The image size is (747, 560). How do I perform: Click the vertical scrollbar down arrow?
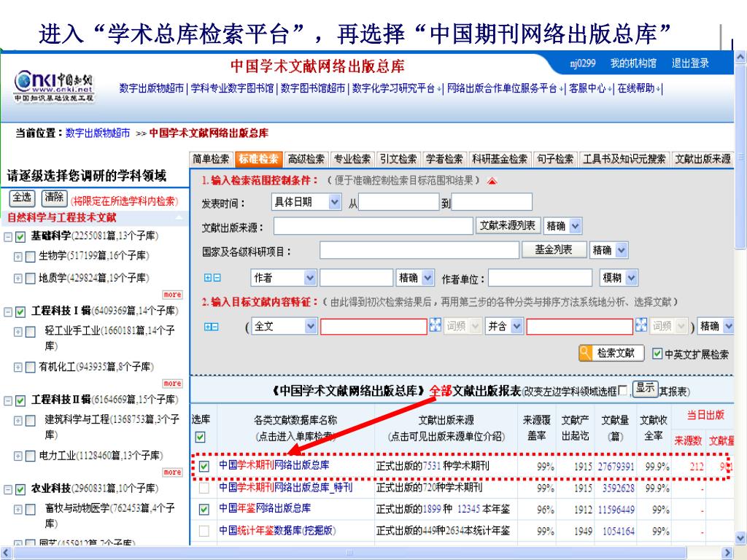(x=740, y=538)
